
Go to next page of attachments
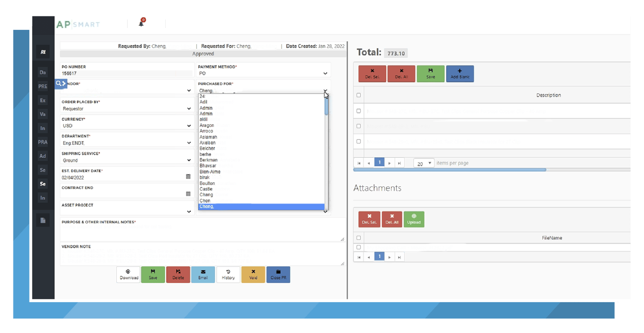[389, 257]
